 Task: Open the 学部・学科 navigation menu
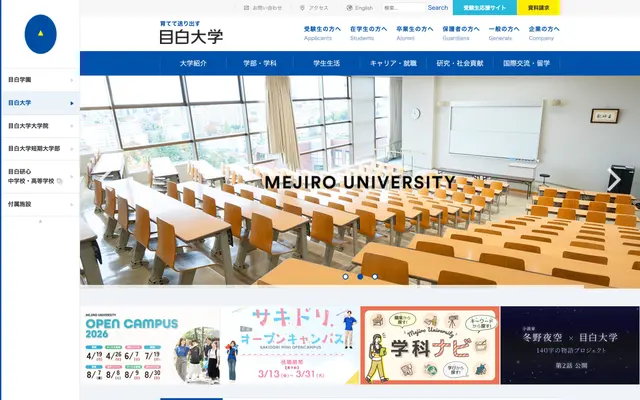pos(260,63)
